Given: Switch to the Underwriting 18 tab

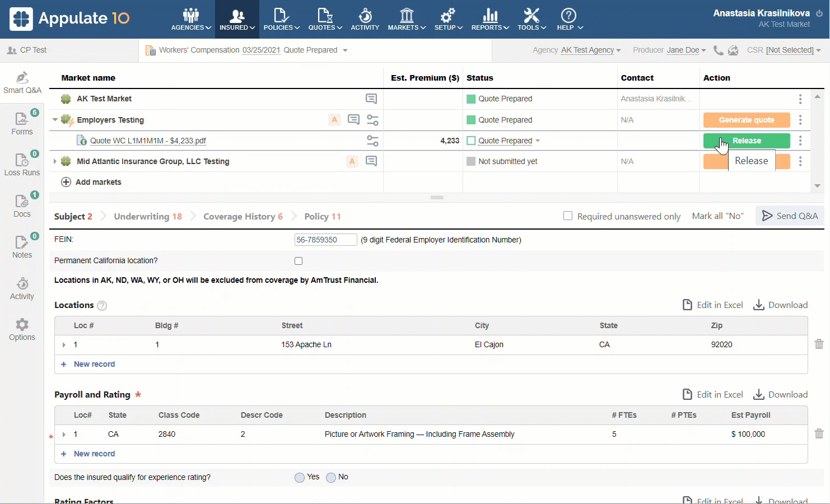Looking at the screenshot, I should 148,216.
